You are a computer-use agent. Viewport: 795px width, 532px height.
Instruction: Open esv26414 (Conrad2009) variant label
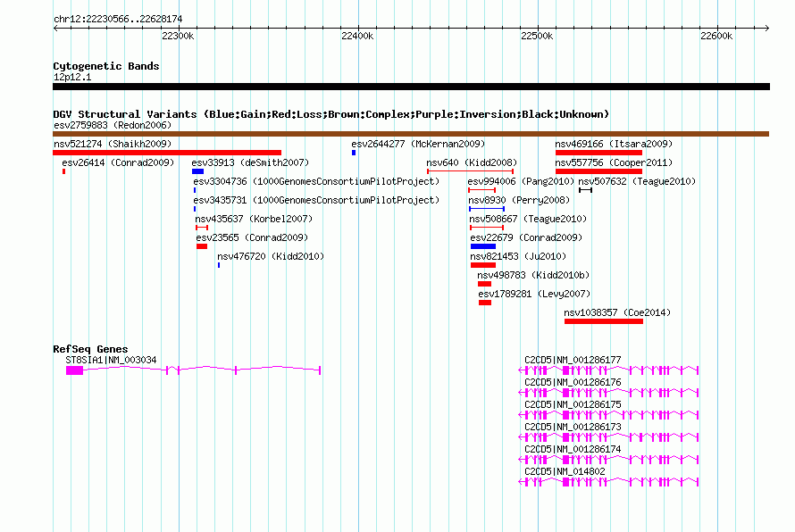coord(118,162)
